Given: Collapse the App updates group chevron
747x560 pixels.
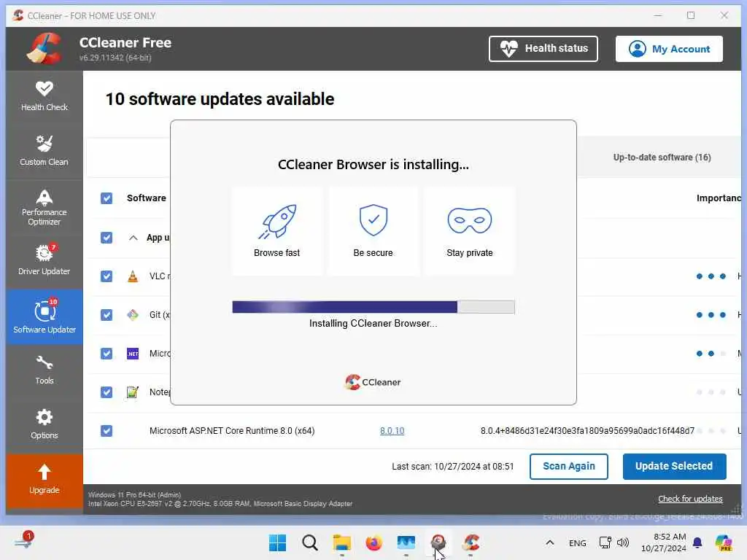Looking at the screenshot, I should pos(133,238).
